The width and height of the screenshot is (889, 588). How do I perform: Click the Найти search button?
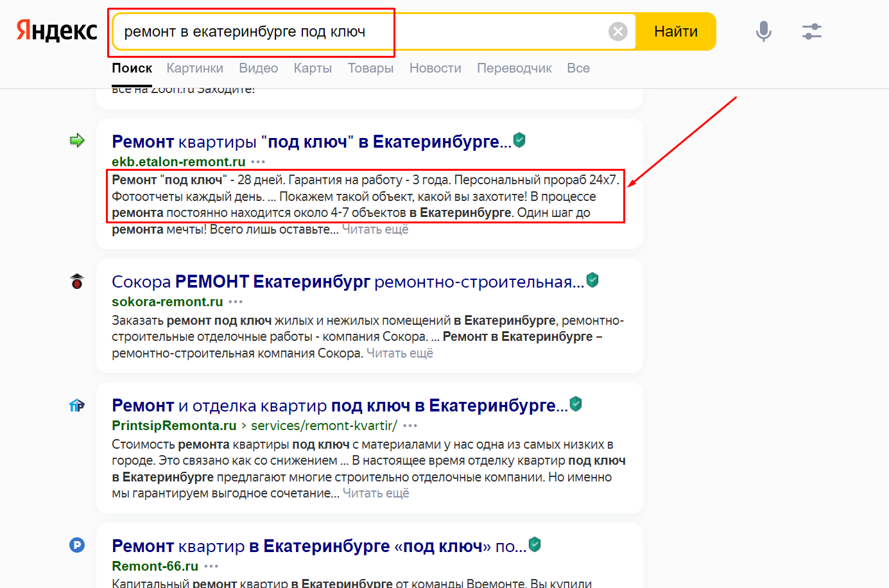coord(676,31)
